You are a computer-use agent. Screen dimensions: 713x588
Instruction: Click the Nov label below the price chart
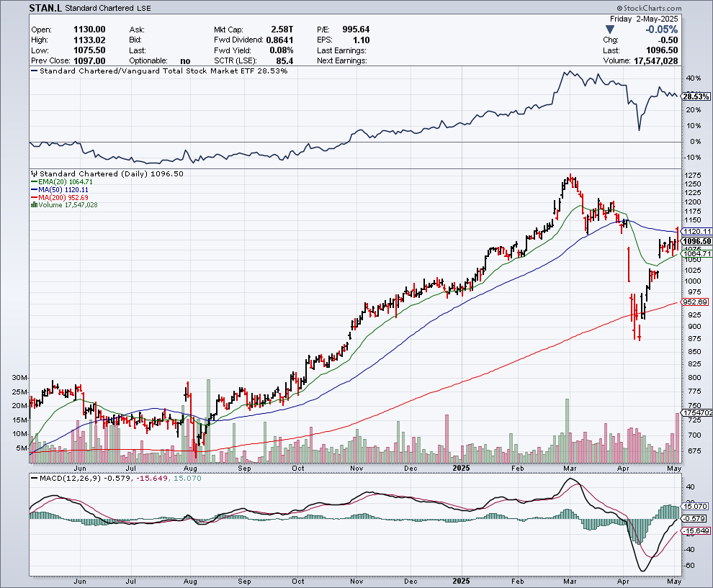pyautogui.click(x=356, y=468)
